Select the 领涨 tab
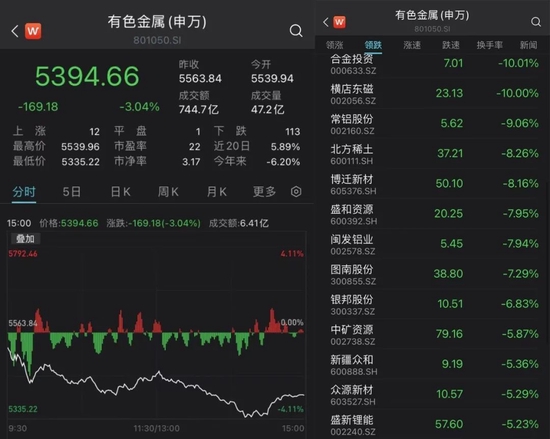This screenshot has height=439, width=550. coord(334,45)
